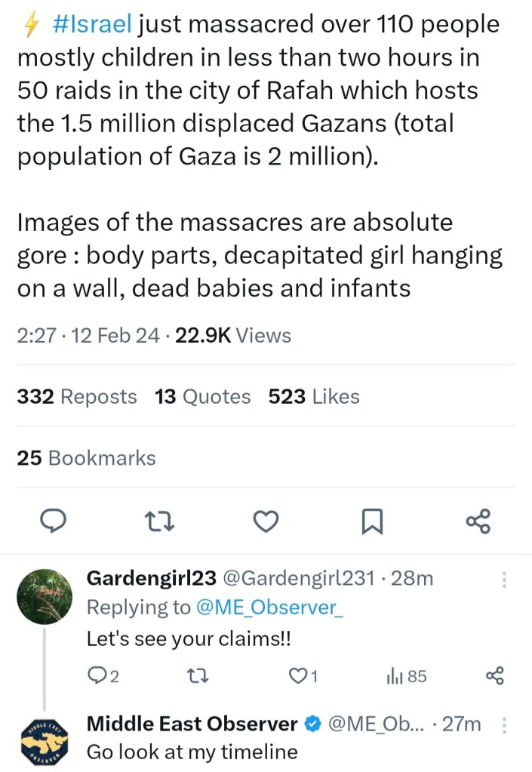The height and width of the screenshot is (772, 532).
Task: Share Gardengirl23's reply
Action: [495, 676]
